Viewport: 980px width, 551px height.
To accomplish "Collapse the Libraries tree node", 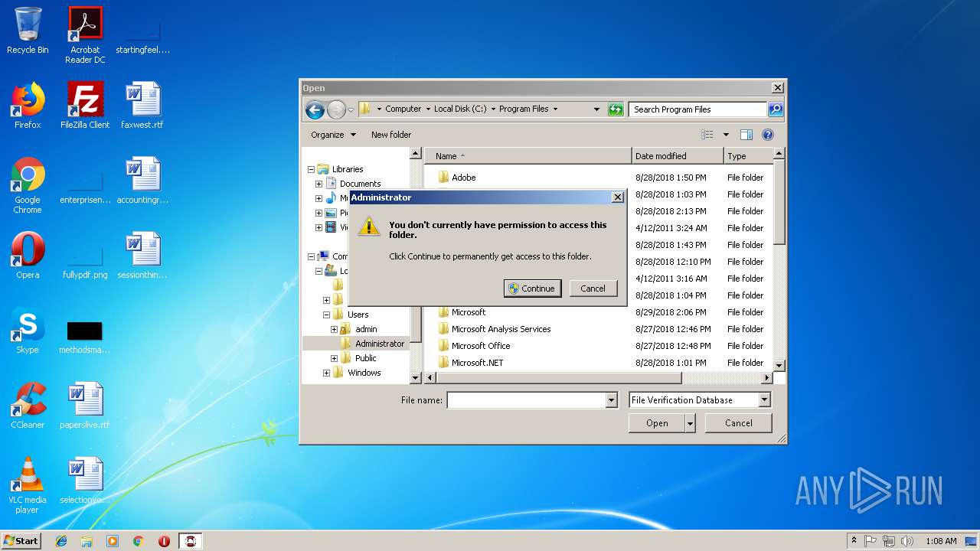I will tap(312, 169).
